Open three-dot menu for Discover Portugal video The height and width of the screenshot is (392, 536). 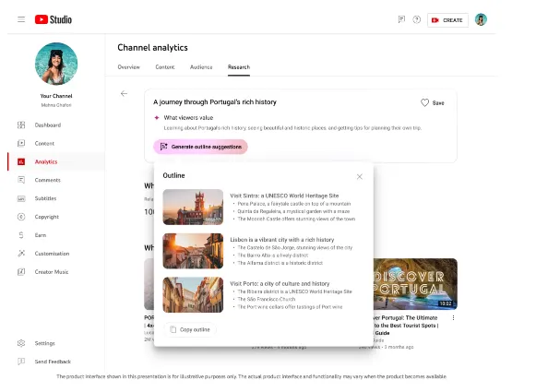[x=453, y=318]
